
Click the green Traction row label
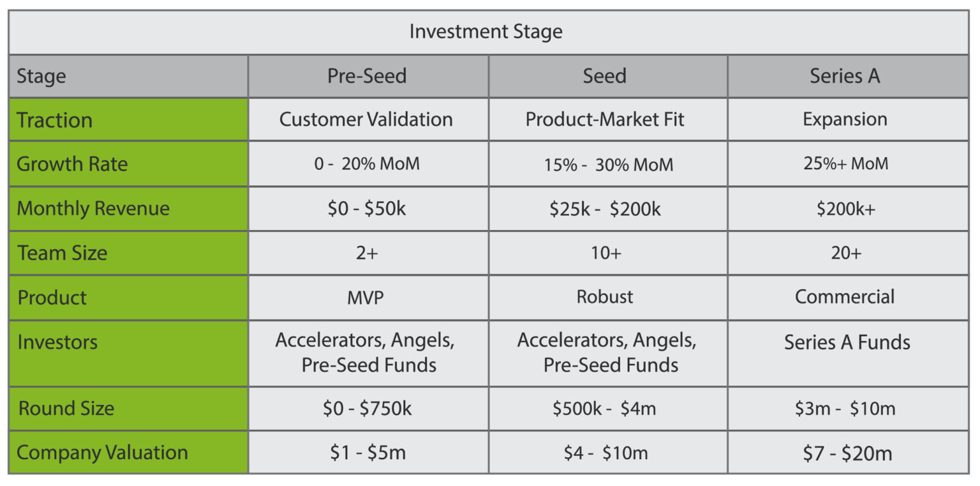[x=55, y=120]
